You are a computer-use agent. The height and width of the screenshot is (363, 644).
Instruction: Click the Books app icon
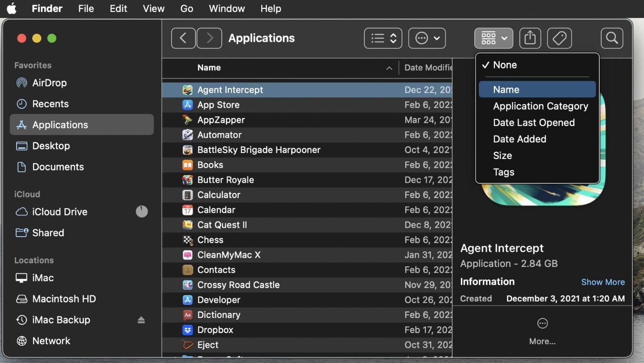(x=187, y=165)
